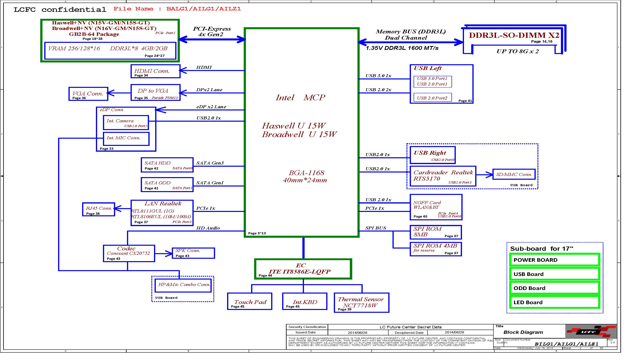
Task: Select the LCFC confidential header
Action: [x=60, y=10]
